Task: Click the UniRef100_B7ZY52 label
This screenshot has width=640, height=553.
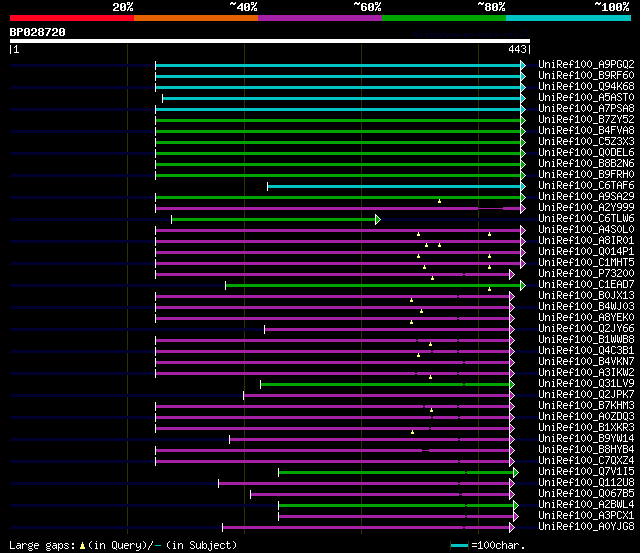Action: [586, 120]
